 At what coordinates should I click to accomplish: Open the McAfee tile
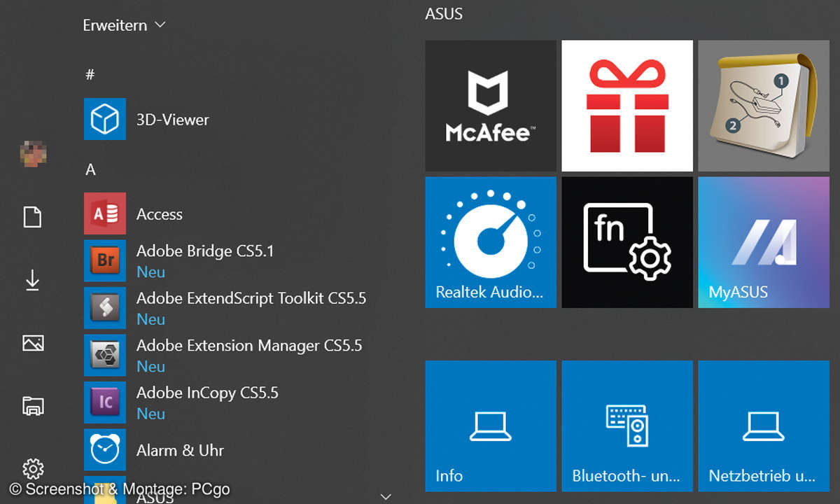(x=491, y=106)
